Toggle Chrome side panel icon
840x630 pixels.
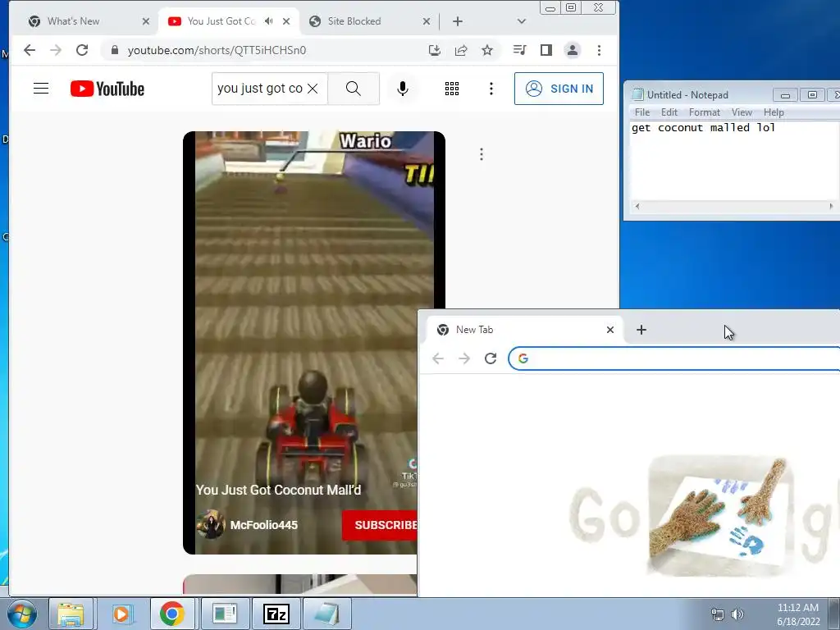546,50
